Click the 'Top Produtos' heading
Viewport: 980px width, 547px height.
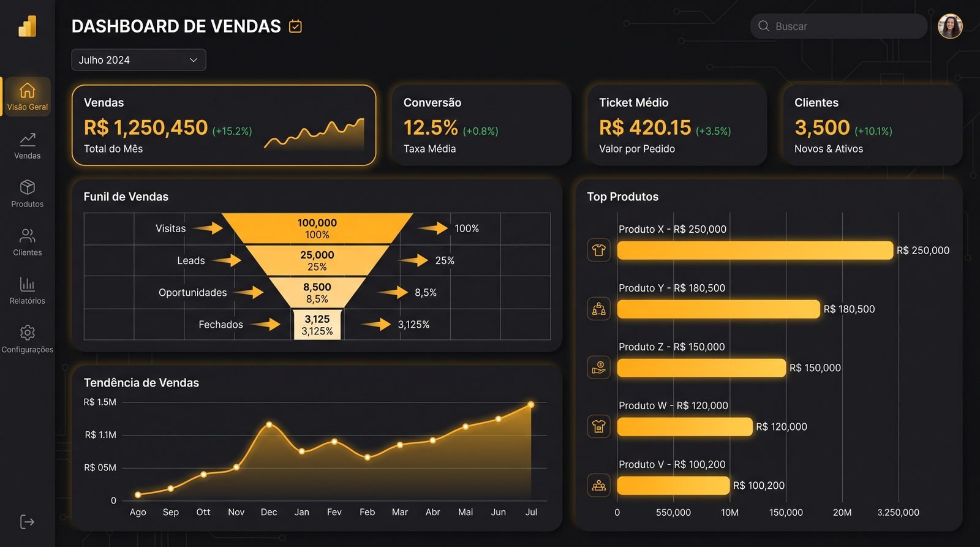pyautogui.click(x=623, y=197)
